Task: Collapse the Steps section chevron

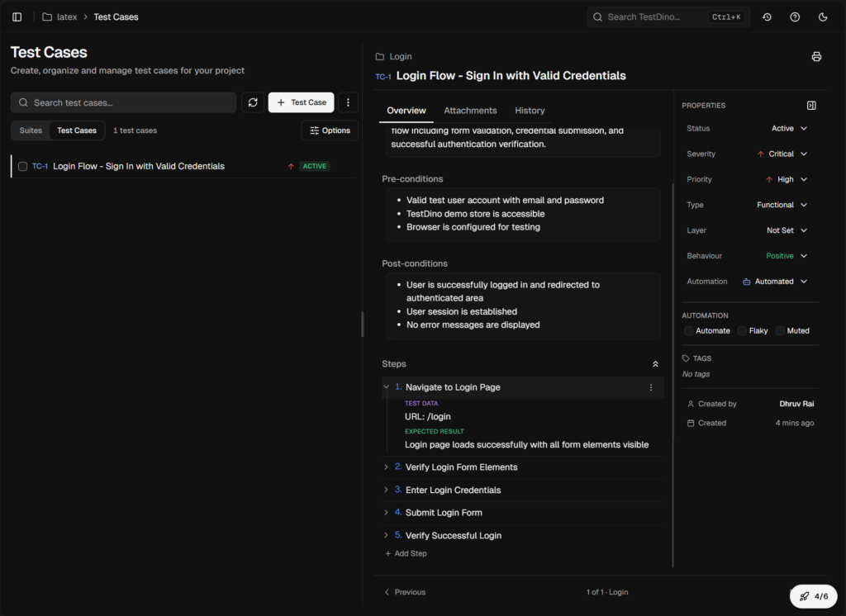Action: 655,363
